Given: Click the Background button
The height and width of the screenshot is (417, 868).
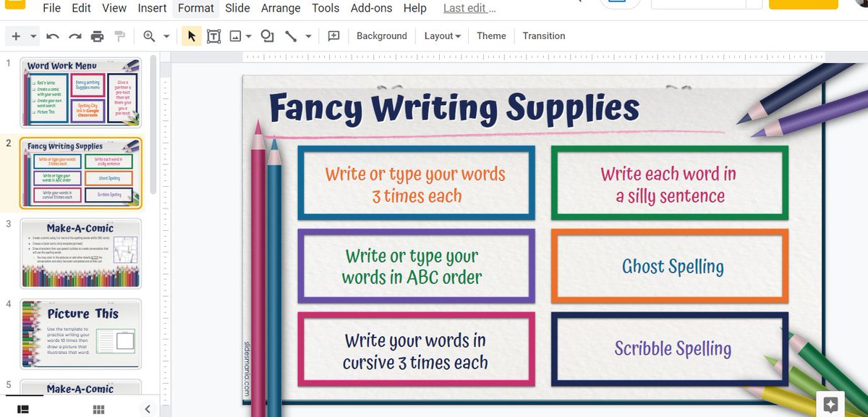Looking at the screenshot, I should (x=382, y=36).
